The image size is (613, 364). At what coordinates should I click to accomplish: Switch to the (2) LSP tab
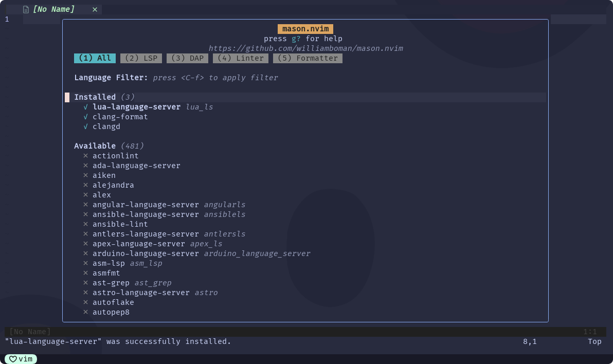click(x=141, y=58)
